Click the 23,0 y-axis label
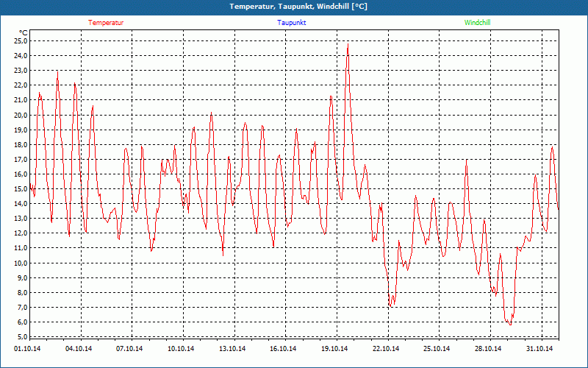 [21, 70]
